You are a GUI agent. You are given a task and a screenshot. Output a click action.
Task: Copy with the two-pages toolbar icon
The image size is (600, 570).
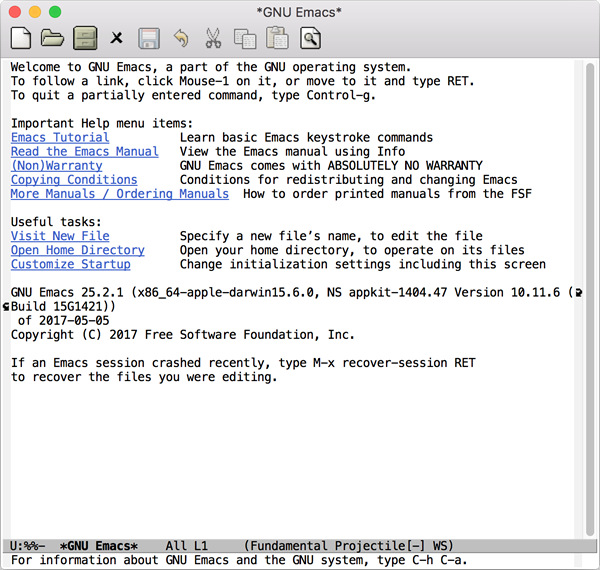point(245,38)
